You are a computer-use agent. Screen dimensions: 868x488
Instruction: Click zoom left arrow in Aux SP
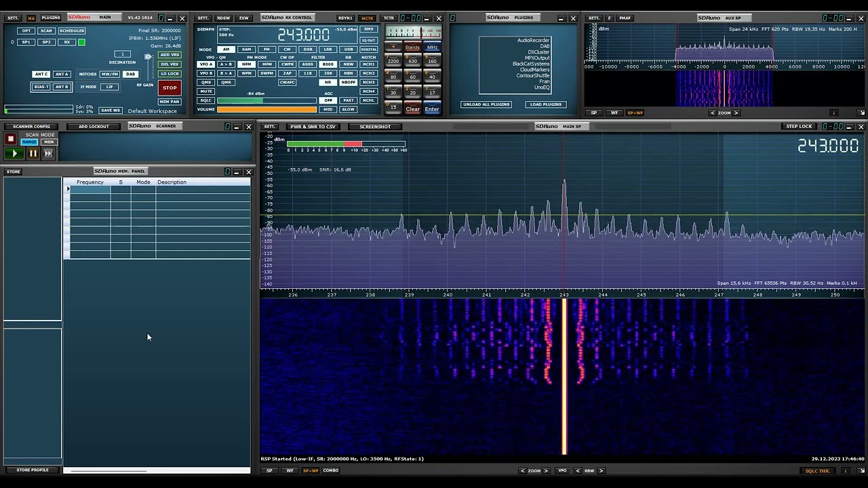coord(713,113)
